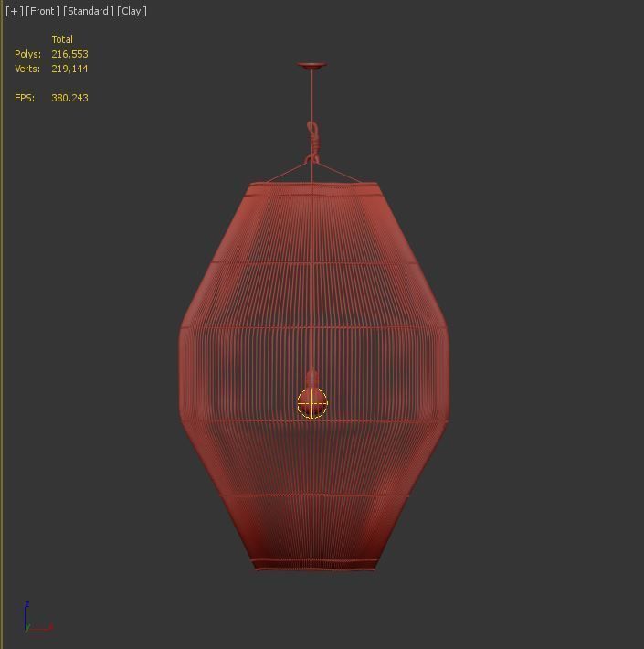This screenshot has width=644, height=649.
Task: Click the ceiling canopy mount of the lamp
Action: tap(311, 66)
